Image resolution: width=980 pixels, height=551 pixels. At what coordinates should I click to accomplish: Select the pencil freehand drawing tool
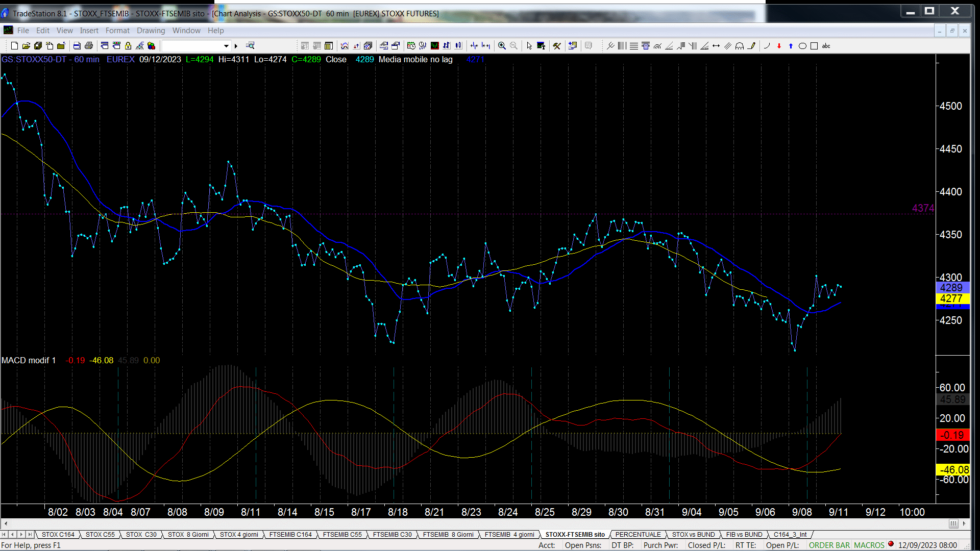pyautogui.click(x=751, y=46)
